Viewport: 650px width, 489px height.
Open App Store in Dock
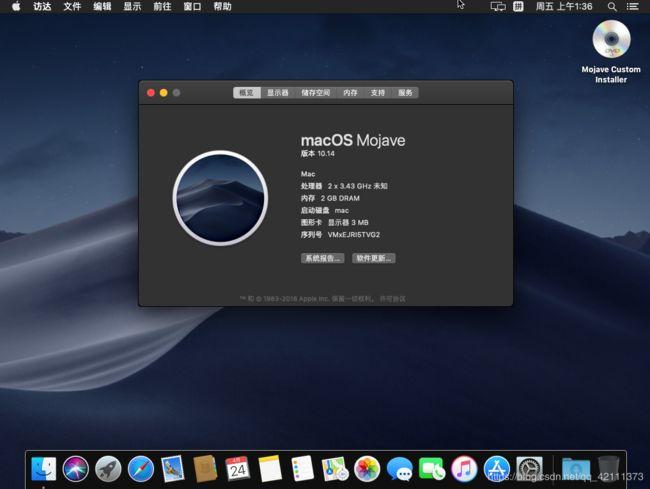(496, 469)
